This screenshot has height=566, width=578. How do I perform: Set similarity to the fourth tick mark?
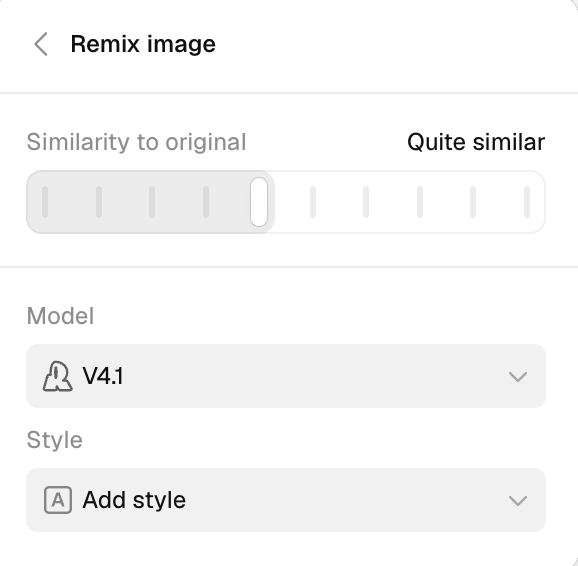(206, 202)
